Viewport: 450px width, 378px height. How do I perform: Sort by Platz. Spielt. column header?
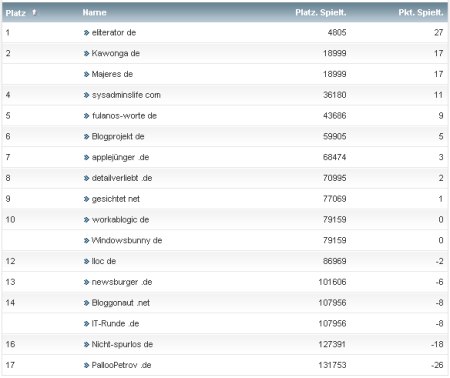(321, 13)
